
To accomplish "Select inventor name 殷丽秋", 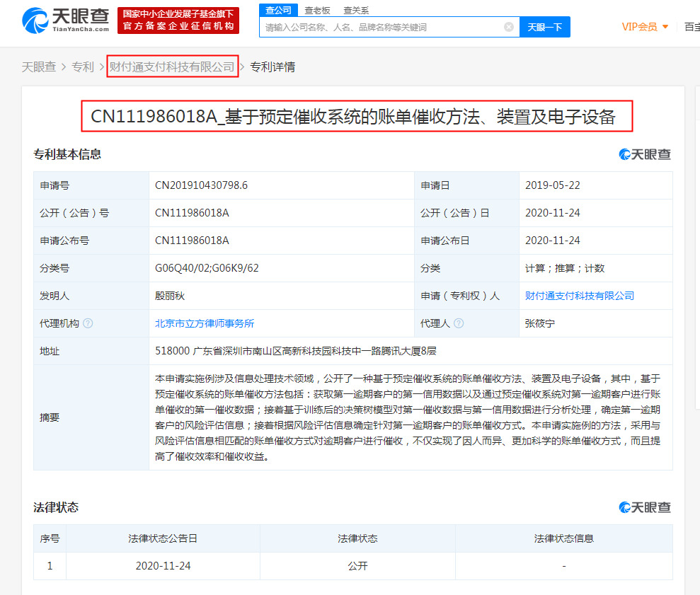I will tap(170, 296).
